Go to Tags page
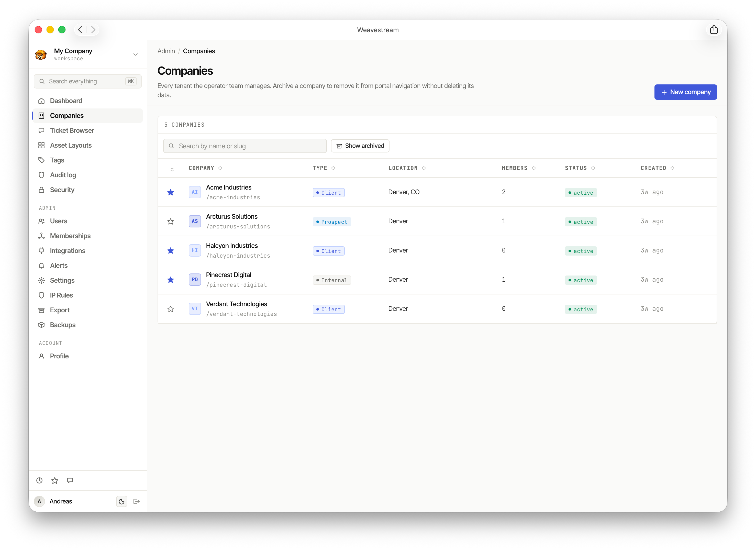The image size is (756, 550). [x=88, y=160]
